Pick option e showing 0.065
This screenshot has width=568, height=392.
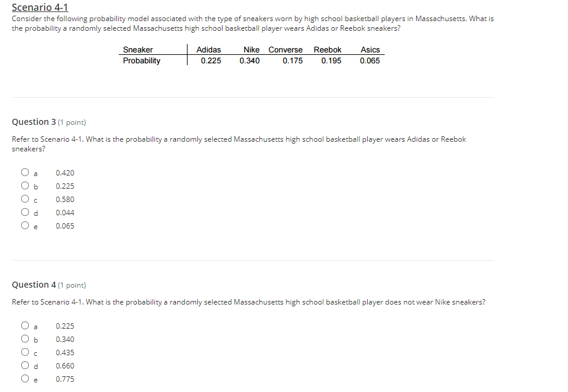(x=25, y=225)
